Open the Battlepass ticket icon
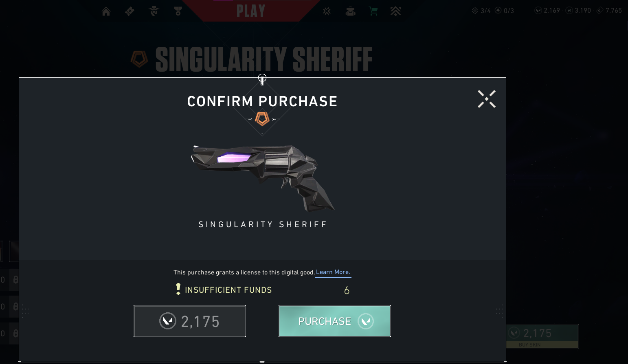Screen dimensions: 628x364 coord(130,11)
